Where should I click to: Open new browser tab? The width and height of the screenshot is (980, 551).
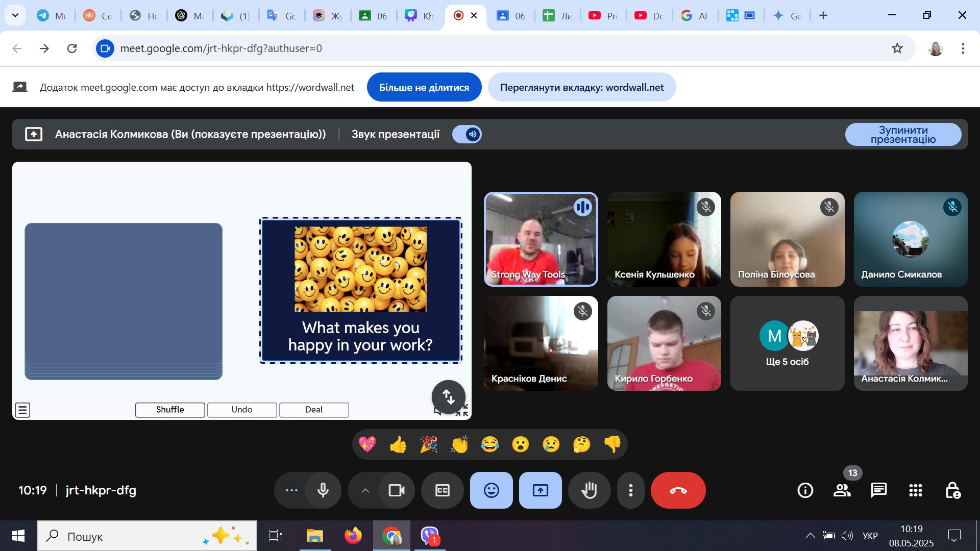(x=823, y=16)
